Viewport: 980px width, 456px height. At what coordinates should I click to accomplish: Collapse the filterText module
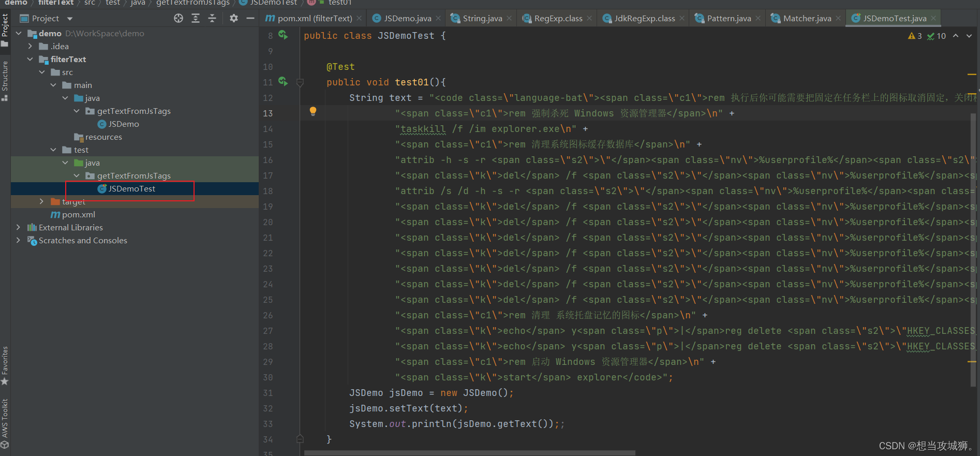pos(30,59)
